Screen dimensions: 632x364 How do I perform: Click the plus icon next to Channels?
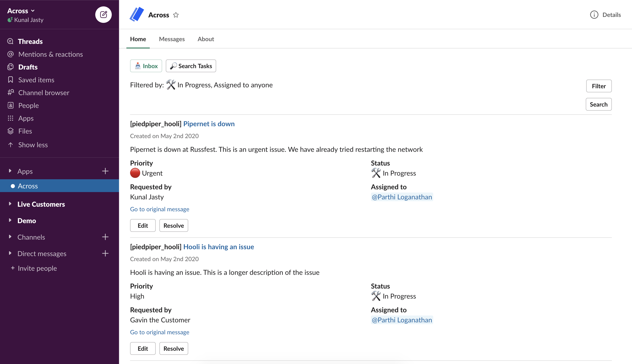tap(105, 237)
